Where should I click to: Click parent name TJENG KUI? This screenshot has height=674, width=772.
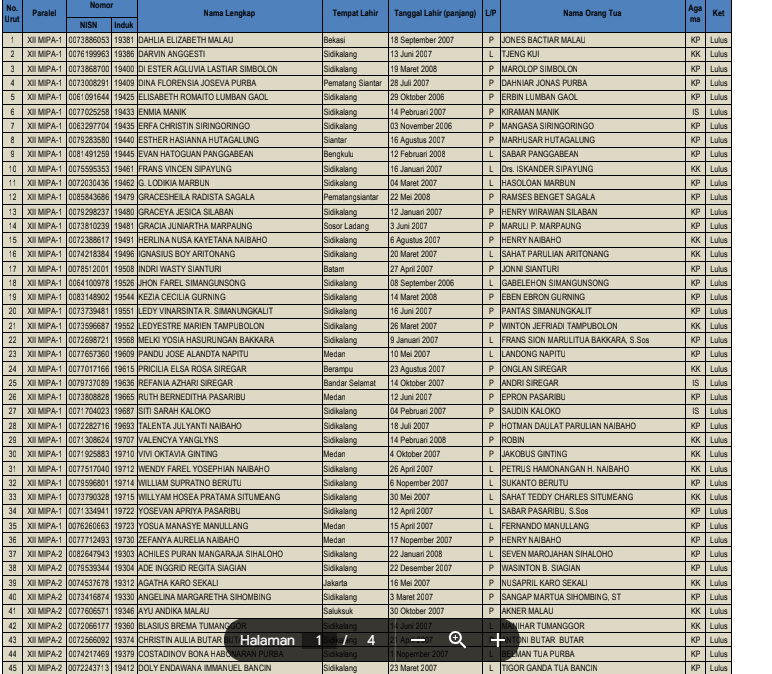point(520,54)
